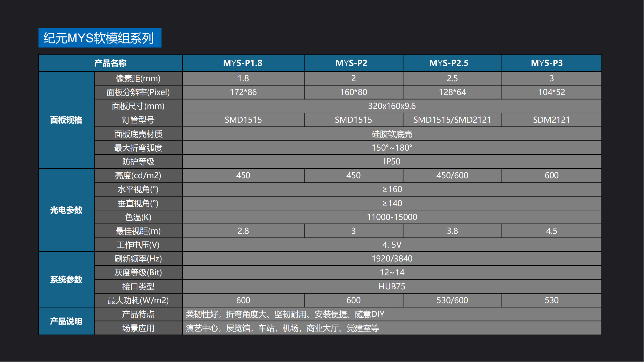Click the 系统参数 category cell

[x=66, y=280]
